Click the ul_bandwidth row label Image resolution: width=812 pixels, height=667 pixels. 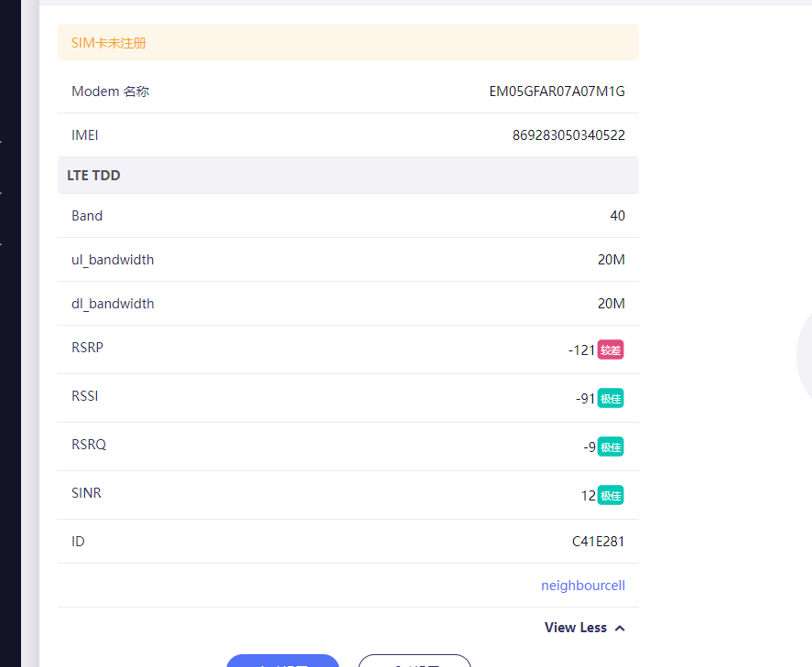pos(113,260)
